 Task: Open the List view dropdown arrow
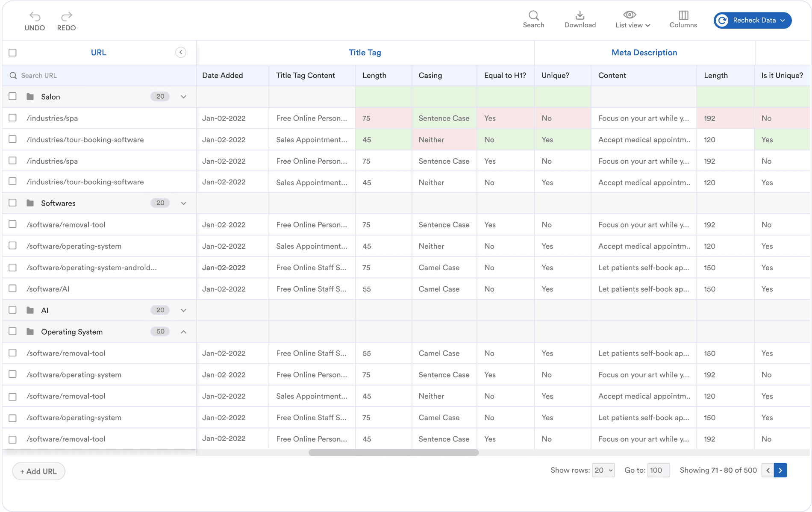tap(648, 26)
